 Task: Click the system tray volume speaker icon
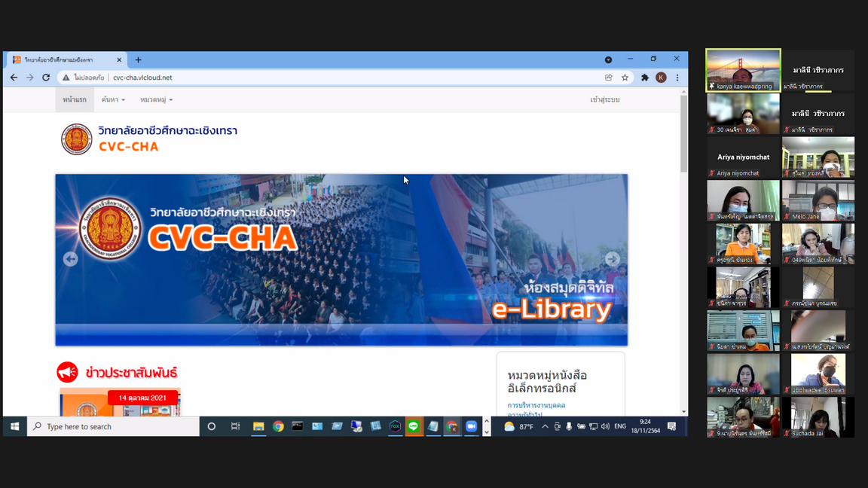coord(605,426)
